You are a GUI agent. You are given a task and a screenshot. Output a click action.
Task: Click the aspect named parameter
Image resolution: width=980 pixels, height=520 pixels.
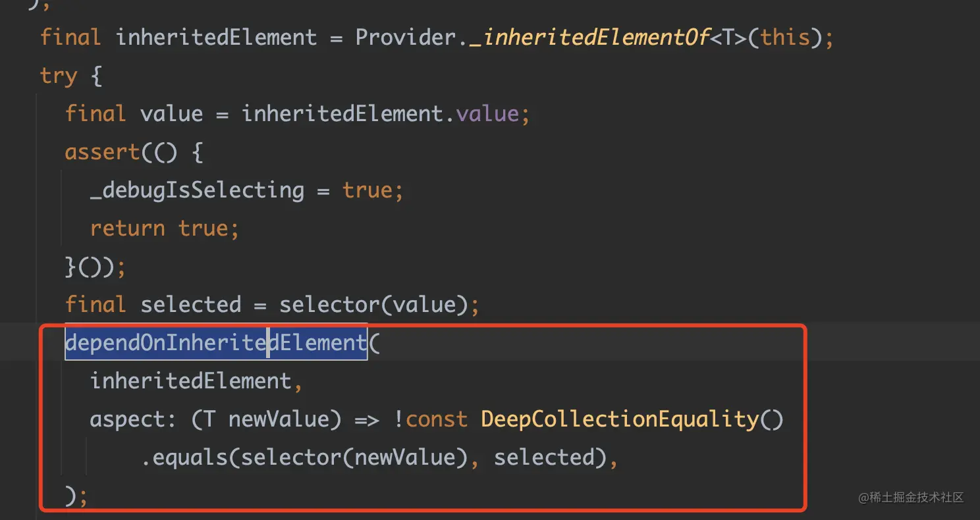pyautogui.click(x=127, y=419)
